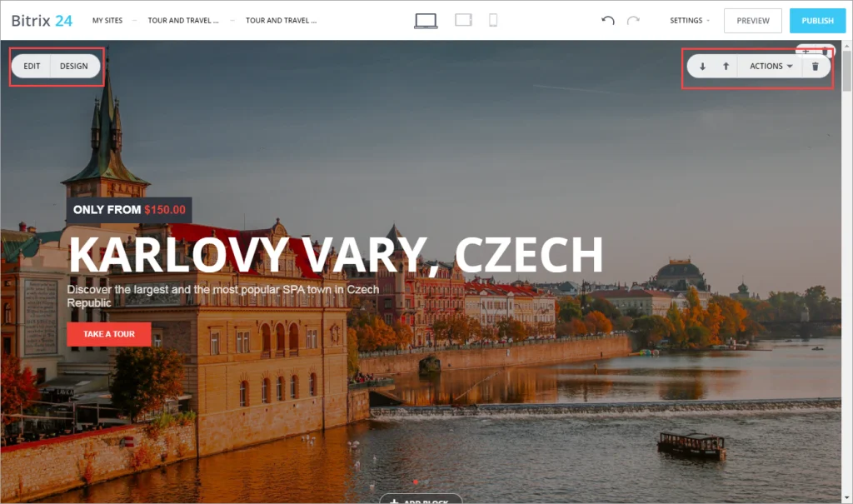853x504 pixels.
Task: Open the ACTIONS dropdown menu
Action: click(771, 67)
